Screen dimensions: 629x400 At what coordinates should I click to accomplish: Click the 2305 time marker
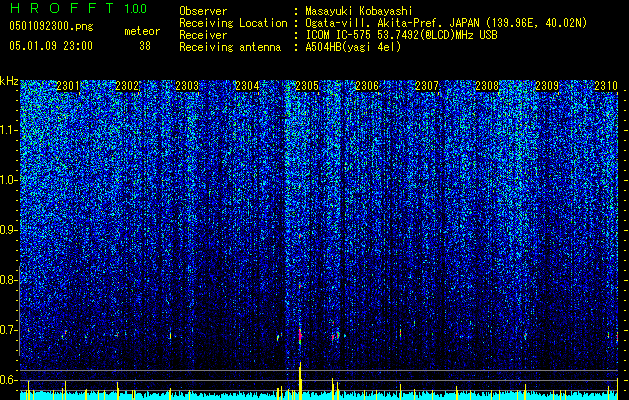307,85
